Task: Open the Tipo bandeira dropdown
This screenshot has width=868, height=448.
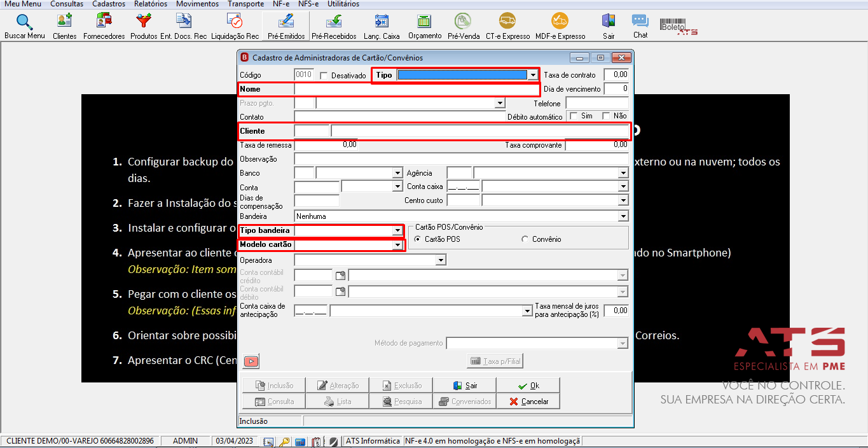Action: pos(397,230)
